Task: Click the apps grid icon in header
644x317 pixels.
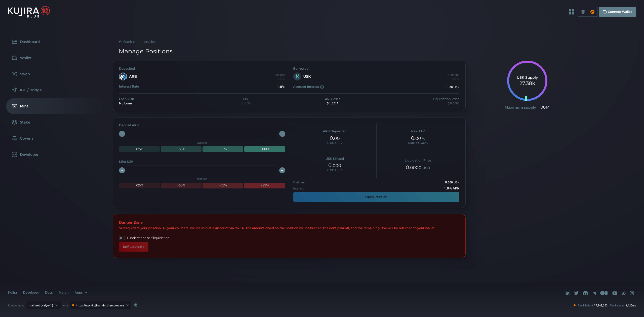Action: coord(571,12)
